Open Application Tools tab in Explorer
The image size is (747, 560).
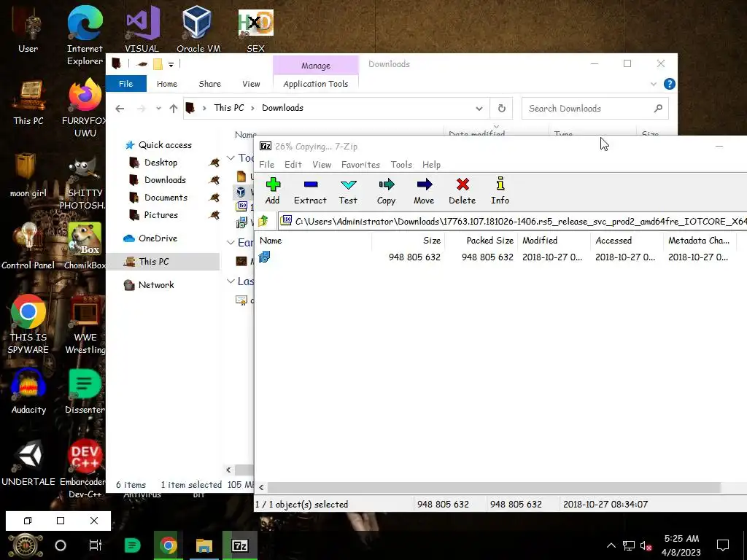[315, 84]
